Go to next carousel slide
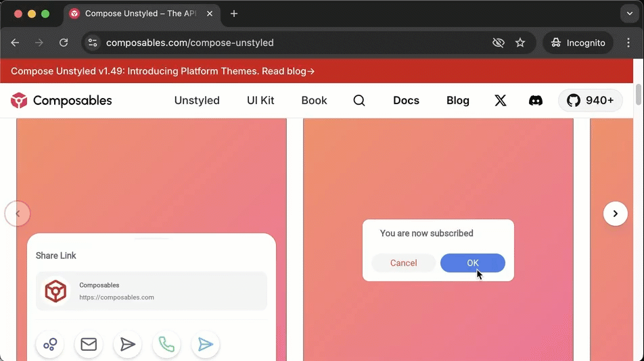644x361 pixels. click(x=615, y=214)
